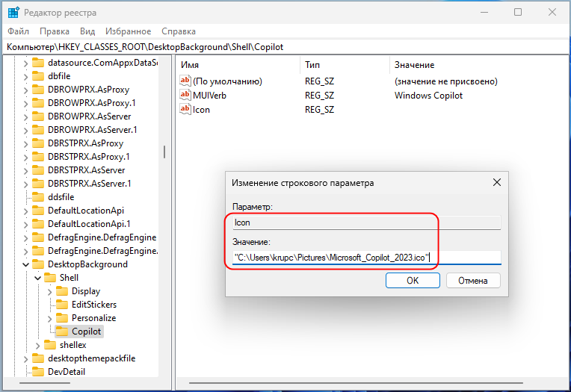
Task: Click the Значение input field
Action: 367,258
